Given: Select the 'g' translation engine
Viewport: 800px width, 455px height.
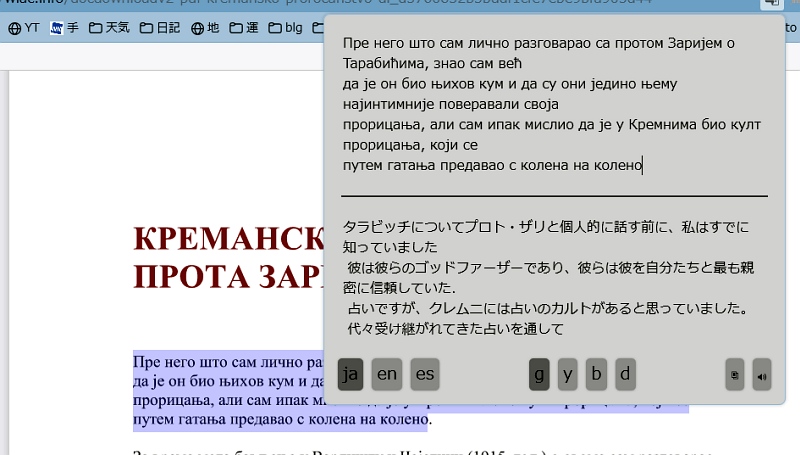Looking at the screenshot, I should [x=539, y=374].
